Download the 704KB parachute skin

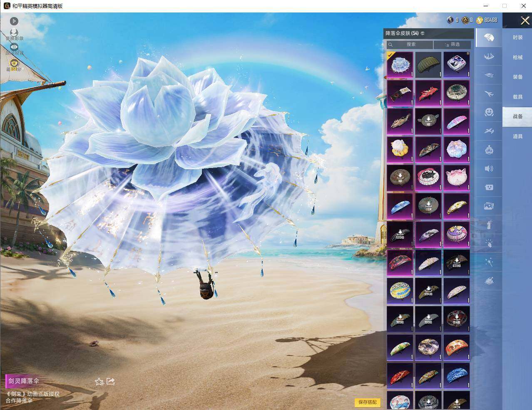[x=457, y=319]
